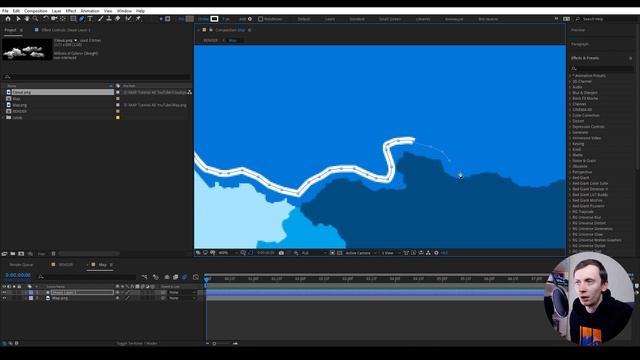This screenshot has height=360, width=640.
Task: Open the Preview panel header
Action: point(578,30)
